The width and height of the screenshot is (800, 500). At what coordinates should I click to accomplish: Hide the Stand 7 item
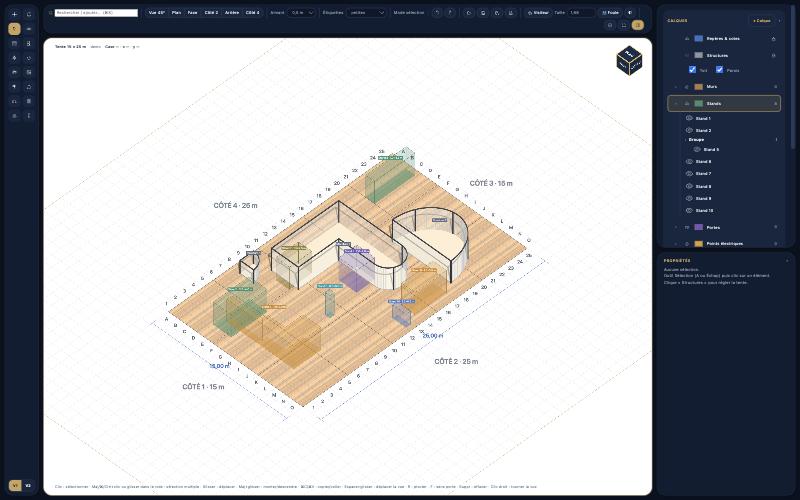689,174
